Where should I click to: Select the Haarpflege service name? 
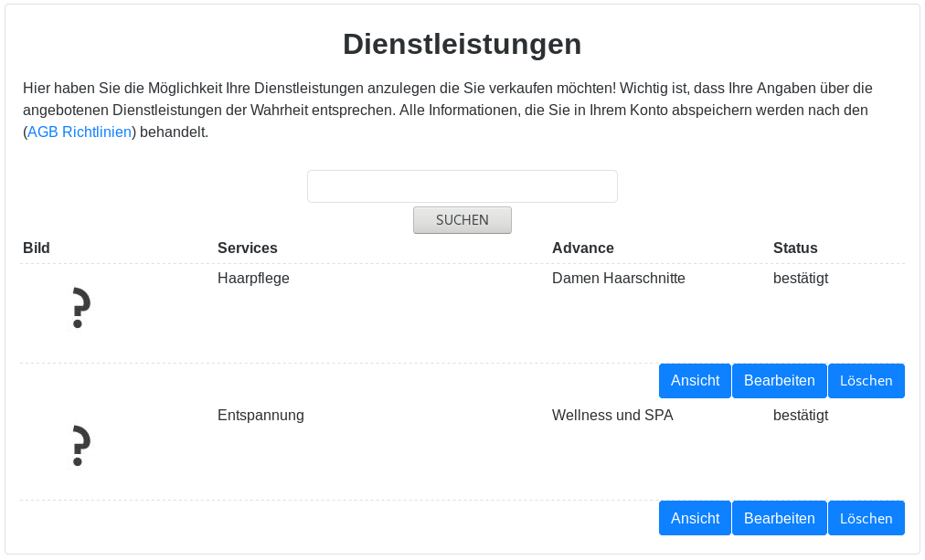[x=253, y=278]
